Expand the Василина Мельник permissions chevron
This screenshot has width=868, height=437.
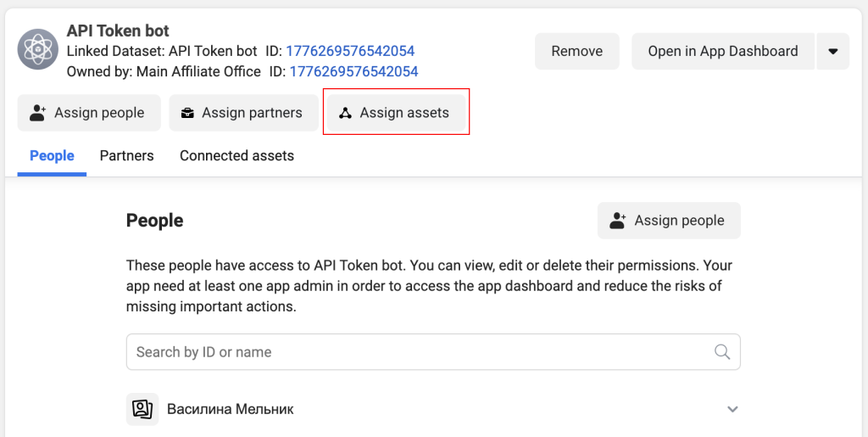(x=732, y=409)
